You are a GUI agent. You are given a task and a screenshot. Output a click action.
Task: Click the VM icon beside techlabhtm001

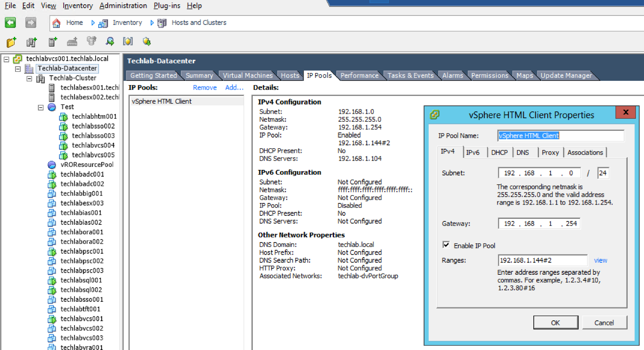coord(63,117)
